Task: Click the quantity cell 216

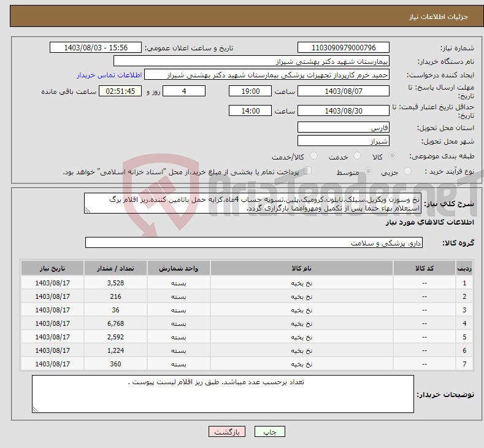Action: (115, 296)
